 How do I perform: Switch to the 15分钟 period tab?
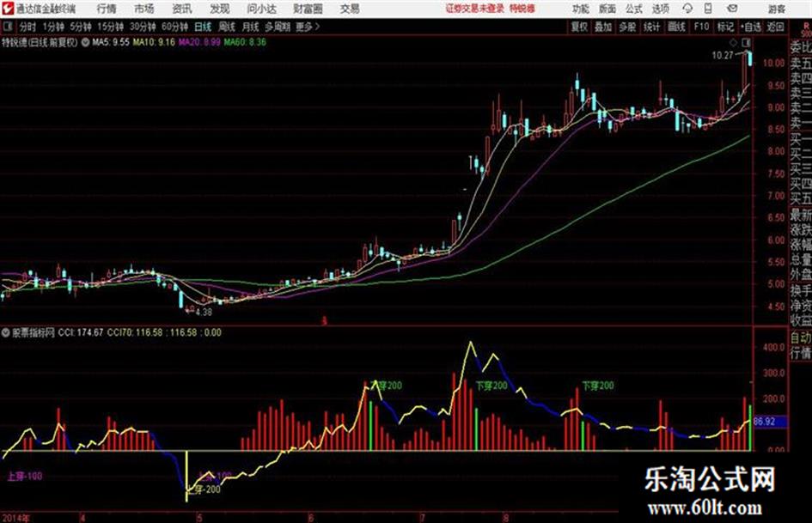tap(111, 27)
